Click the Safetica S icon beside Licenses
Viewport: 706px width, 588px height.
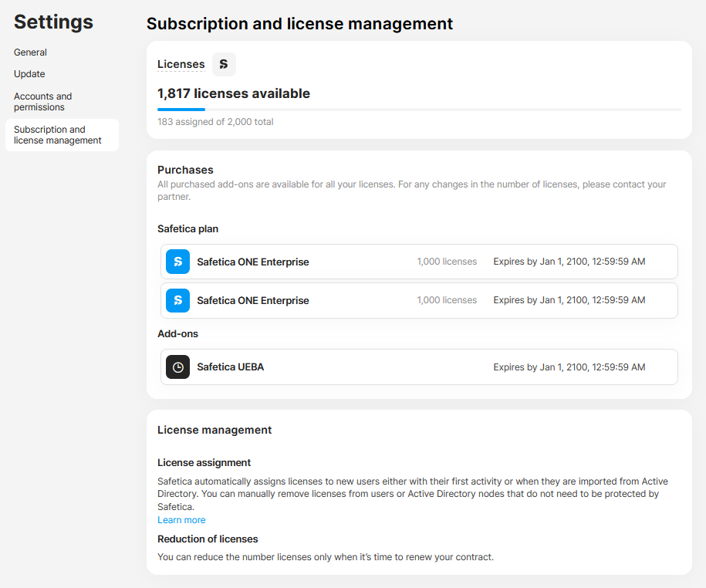(x=224, y=64)
